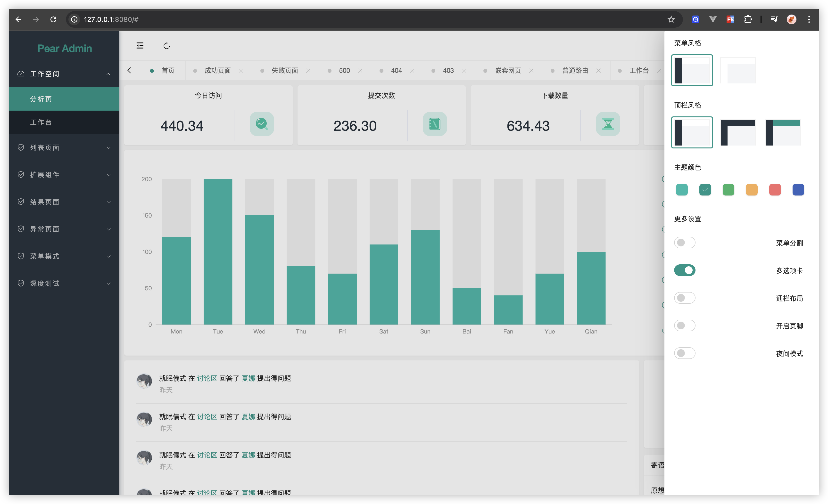Open the 工作台 sidebar item
Screen dimensions: 828x504
pos(41,122)
